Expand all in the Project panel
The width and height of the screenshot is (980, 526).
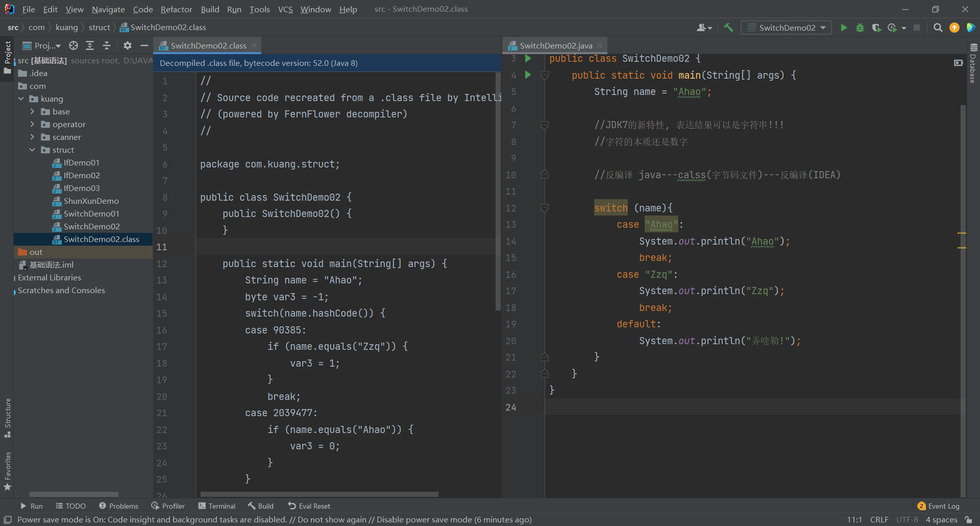pos(90,45)
